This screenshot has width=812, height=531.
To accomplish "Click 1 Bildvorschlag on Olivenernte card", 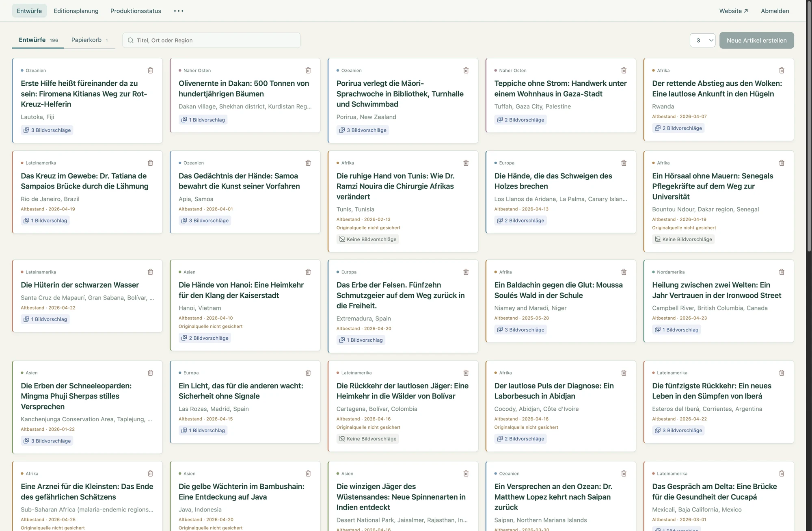I will pyautogui.click(x=203, y=120).
